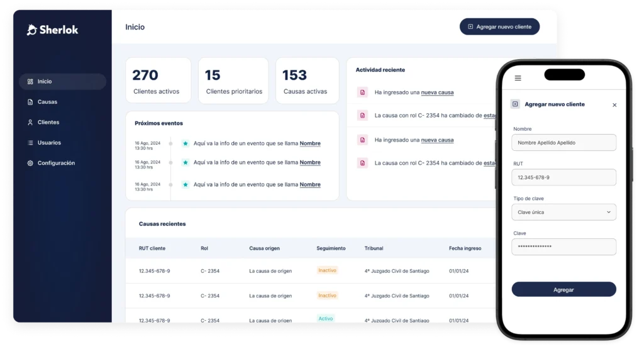
Task: Go to the Usuarios section
Action: 49,143
